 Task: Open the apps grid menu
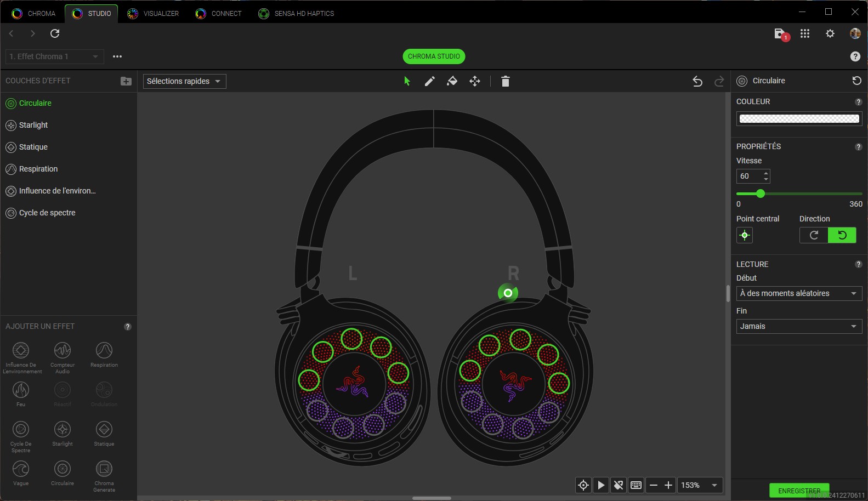point(805,33)
